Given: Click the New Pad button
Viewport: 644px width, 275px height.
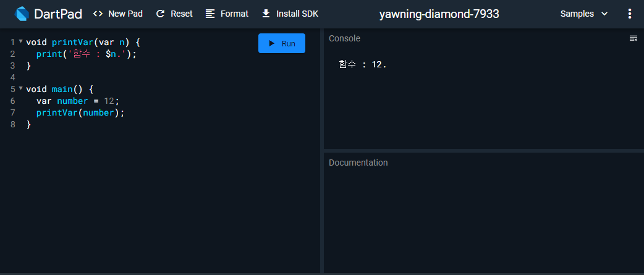Looking at the screenshot, I should (118, 14).
